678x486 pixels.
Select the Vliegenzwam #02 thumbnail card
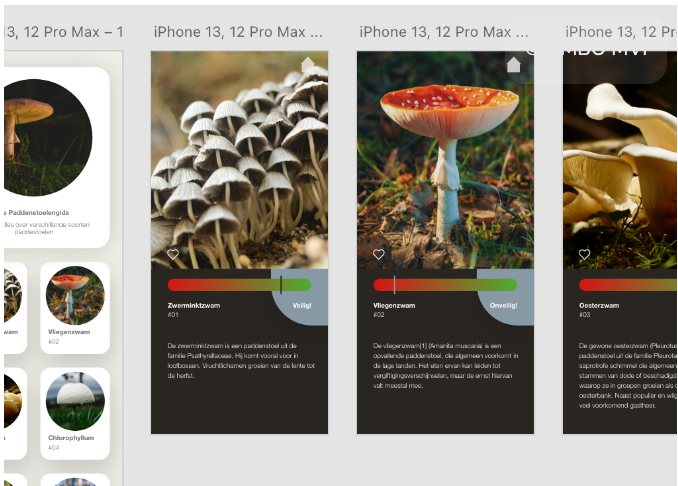[75, 308]
